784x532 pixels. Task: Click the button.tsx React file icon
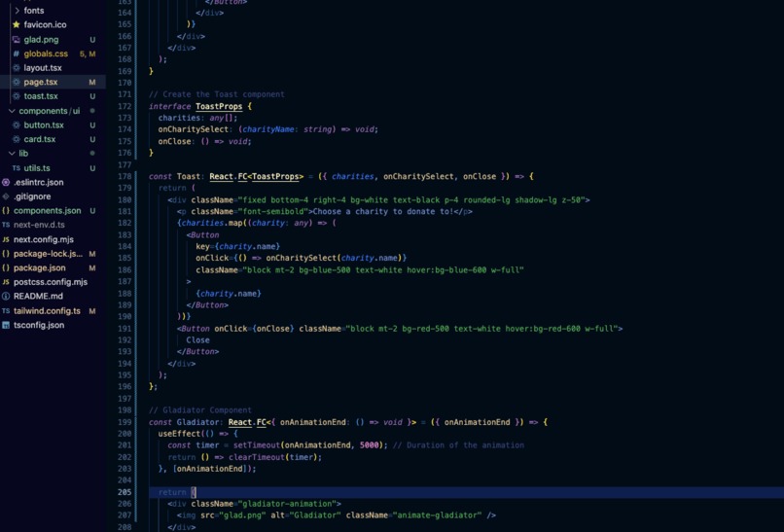click(16, 125)
